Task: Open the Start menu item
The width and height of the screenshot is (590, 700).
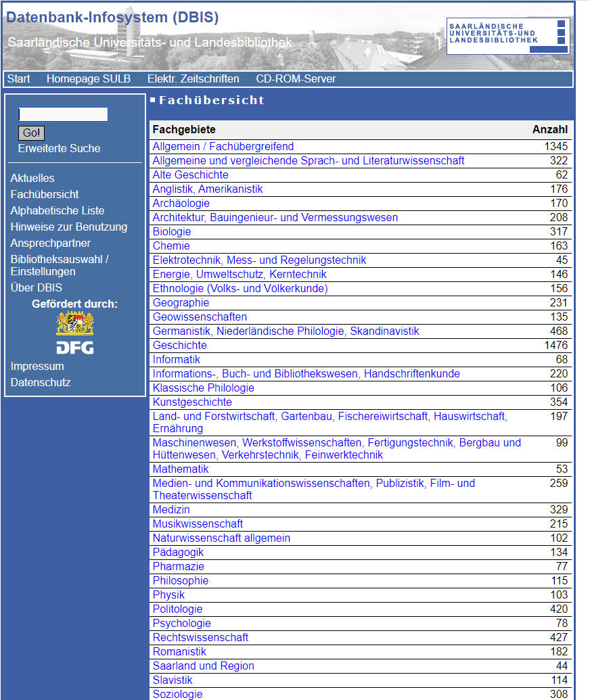Action: click(18, 79)
